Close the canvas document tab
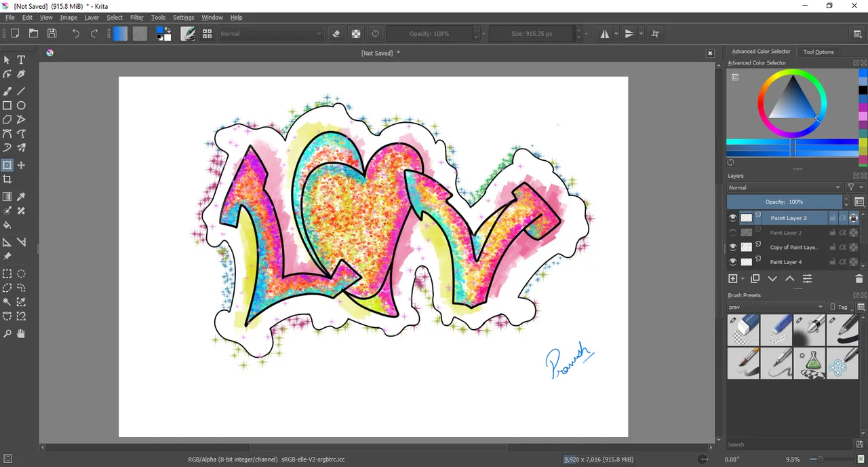Viewport: 868px width, 467px height. 710,53
